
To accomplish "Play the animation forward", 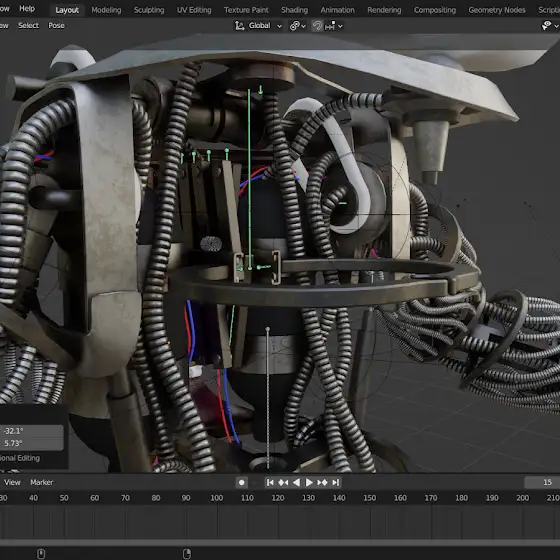I will tap(309, 482).
